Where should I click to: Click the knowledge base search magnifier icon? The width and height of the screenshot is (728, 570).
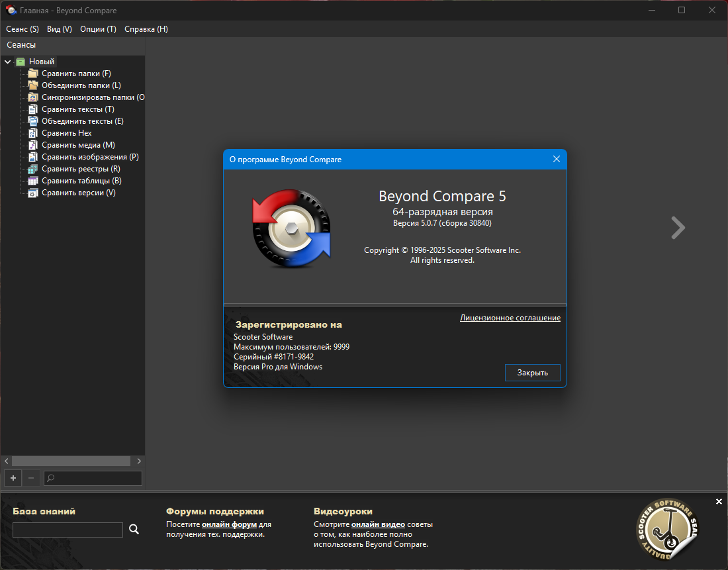tap(134, 529)
